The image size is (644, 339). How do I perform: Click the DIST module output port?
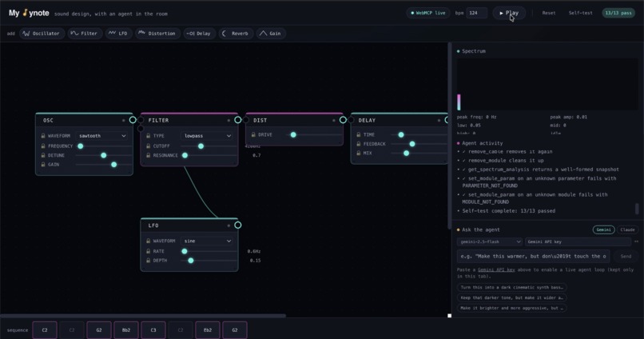(343, 120)
